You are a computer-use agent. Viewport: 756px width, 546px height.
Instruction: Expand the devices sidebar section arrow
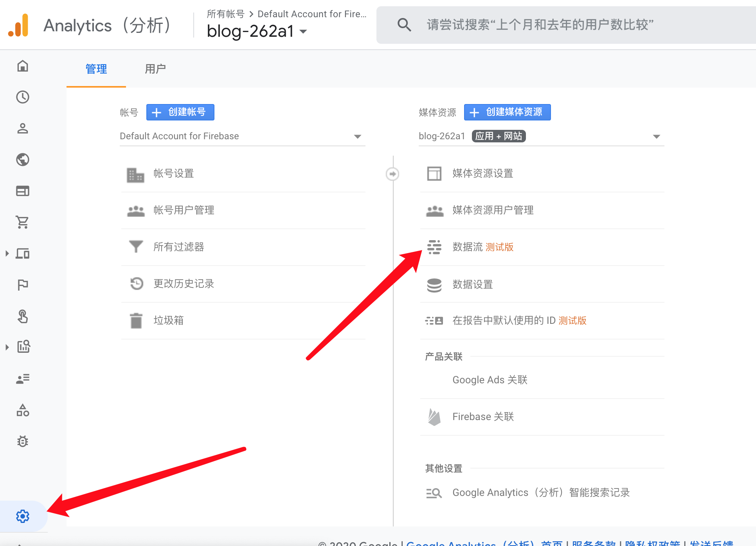click(x=7, y=253)
